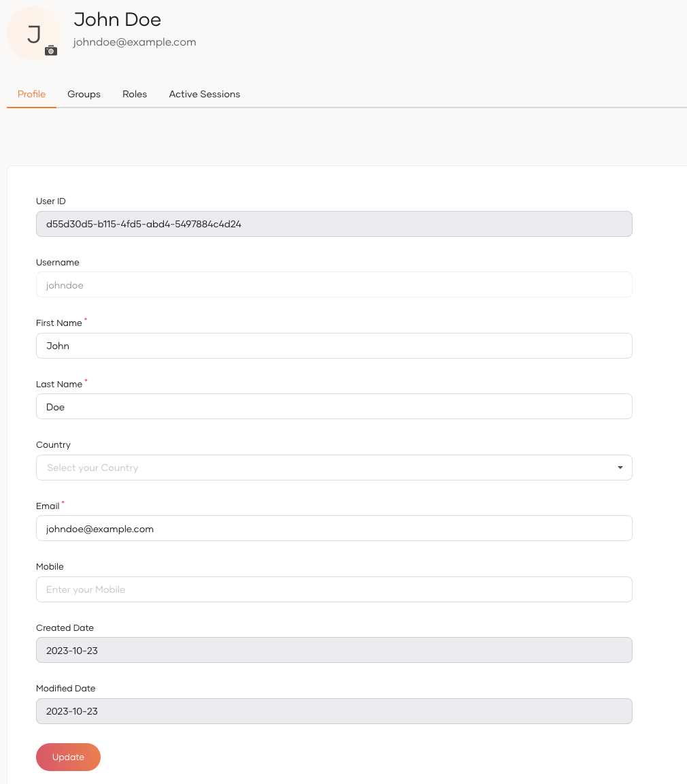The image size is (687, 784).
Task: Click the Enter your Mobile field
Action: [x=334, y=589]
